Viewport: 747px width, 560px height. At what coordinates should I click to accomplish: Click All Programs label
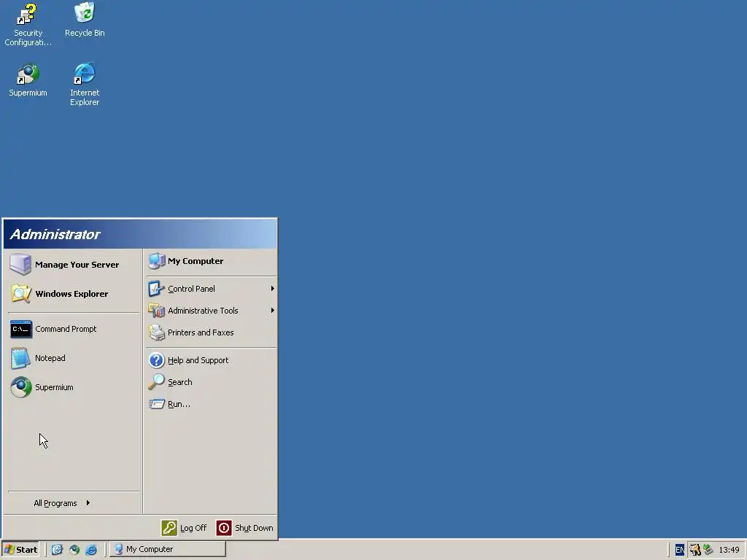point(55,503)
